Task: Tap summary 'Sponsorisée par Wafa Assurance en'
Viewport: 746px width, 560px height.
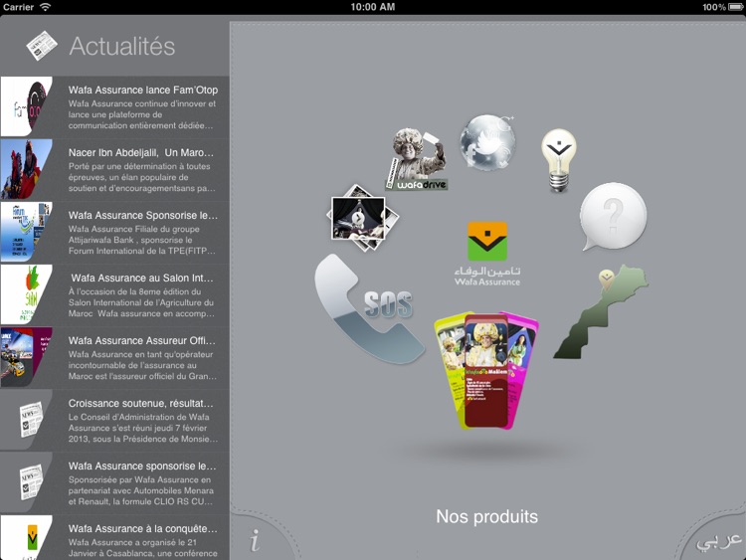Action: [x=139, y=479]
